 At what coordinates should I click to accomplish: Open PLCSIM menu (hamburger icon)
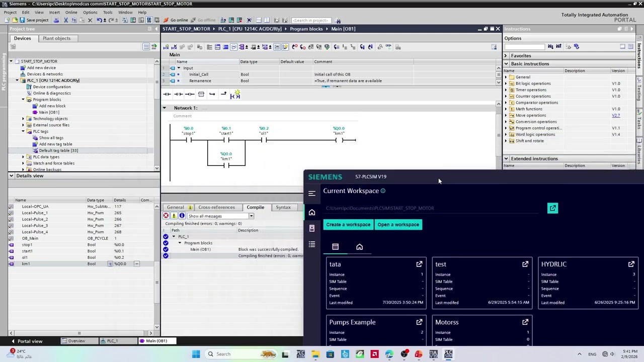[312, 194]
